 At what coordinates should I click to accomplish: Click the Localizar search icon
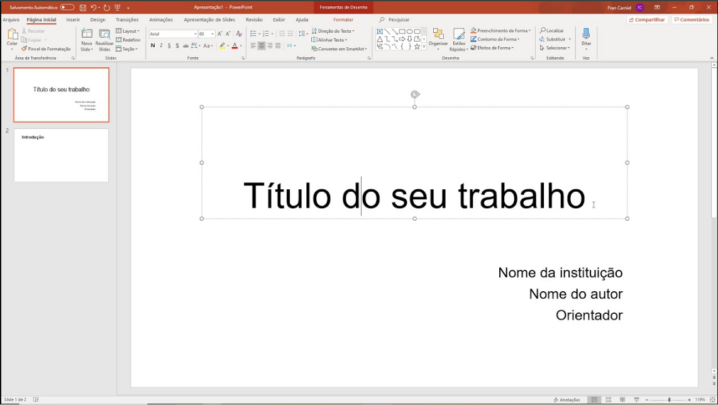coord(554,31)
